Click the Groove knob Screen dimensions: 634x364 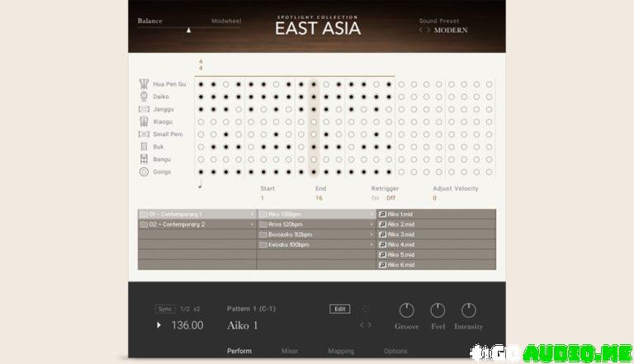click(407, 310)
